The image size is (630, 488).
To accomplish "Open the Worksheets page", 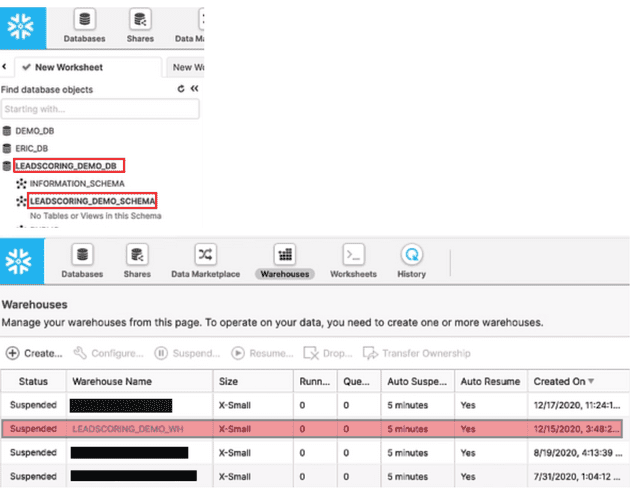I will [x=354, y=261].
